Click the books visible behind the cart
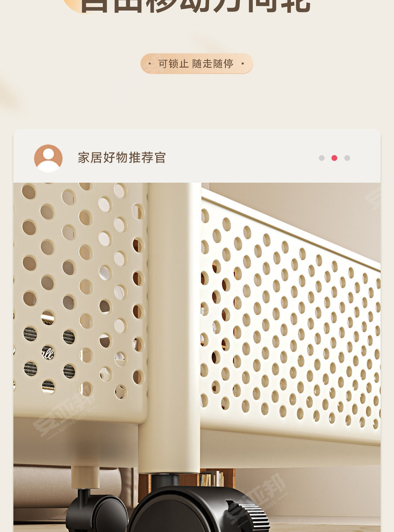Image resolution: width=394 pixels, height=532 pixels. coord(212,478)
